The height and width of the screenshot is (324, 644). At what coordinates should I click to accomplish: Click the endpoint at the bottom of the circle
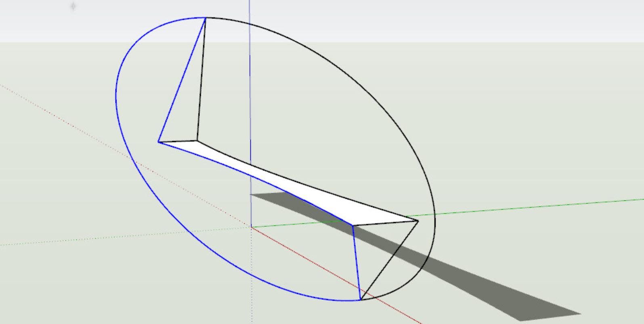pos(360,300)
